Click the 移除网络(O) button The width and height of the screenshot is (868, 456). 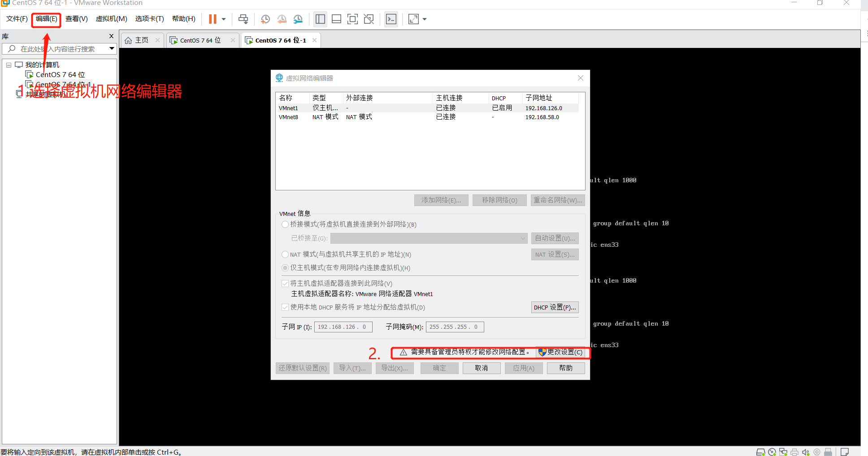click(x=499, y=200)
